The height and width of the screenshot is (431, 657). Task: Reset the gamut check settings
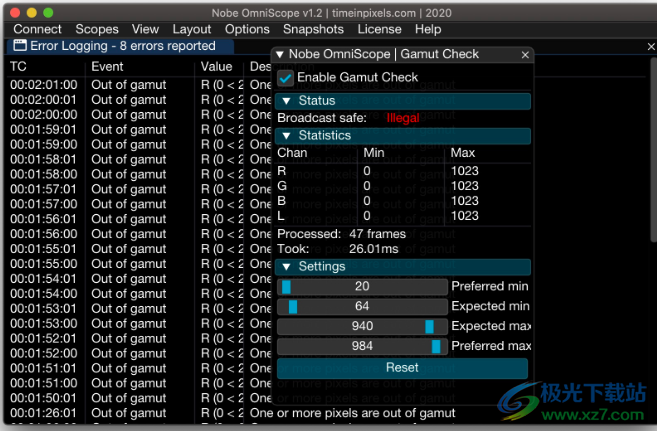(x=402, y=368)
